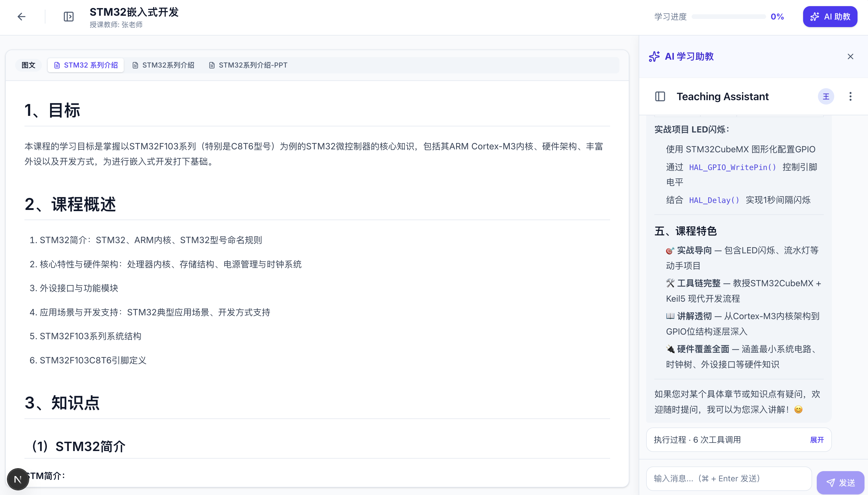The width and height of the screenshot is (868, 495).
Task: Click the 实战项目 LED闪烁 heading
Action: (692, 130)
